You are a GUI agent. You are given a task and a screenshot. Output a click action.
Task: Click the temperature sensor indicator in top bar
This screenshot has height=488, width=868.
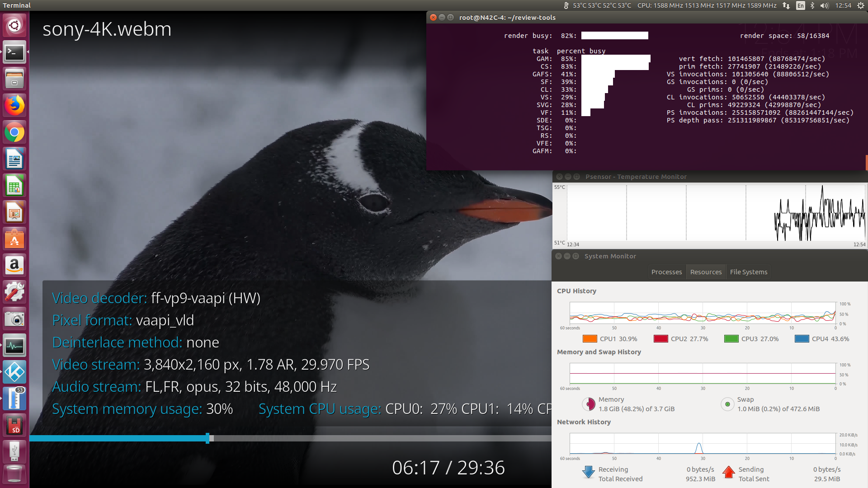pos(597,5)
